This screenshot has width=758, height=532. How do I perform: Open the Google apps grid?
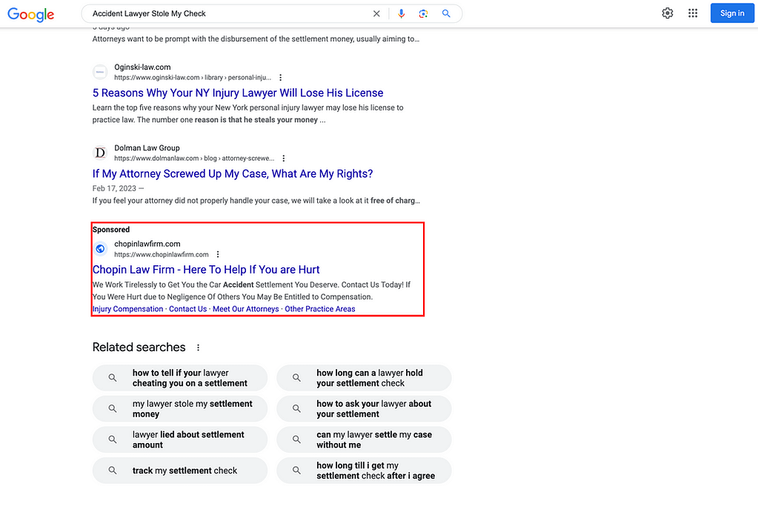693,13
